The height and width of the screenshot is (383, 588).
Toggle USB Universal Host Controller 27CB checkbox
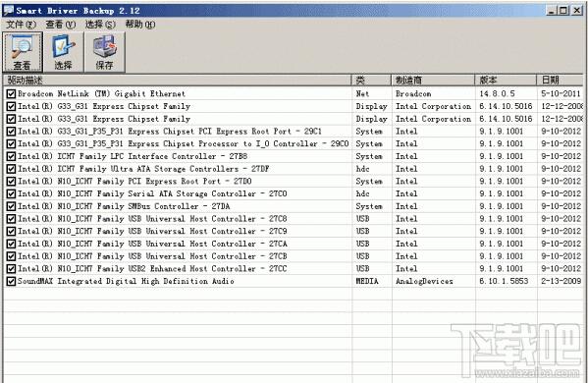point(11,256)
